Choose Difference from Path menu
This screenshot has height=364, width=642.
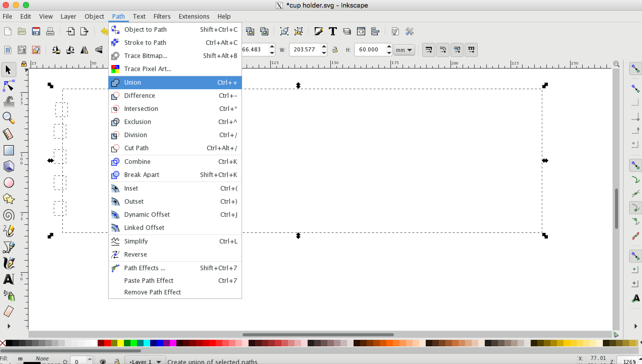[175, 96]
